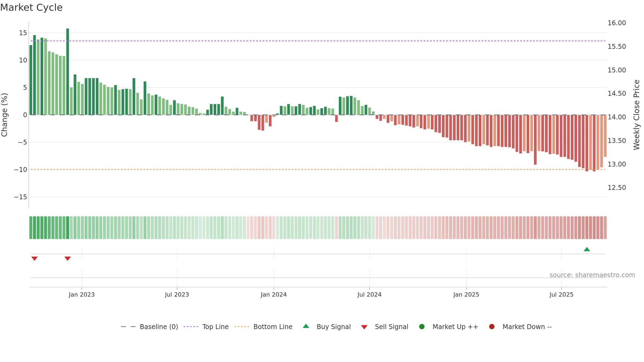
Task: Click the red Market Down legend circle
Action: [x=492, y=327]
